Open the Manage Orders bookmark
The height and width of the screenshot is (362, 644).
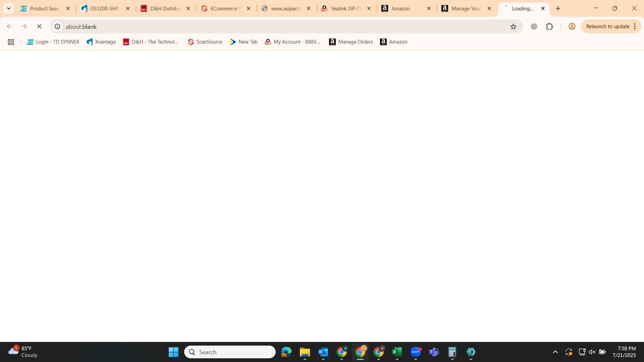pyautogui.click(x=351, y=42)
